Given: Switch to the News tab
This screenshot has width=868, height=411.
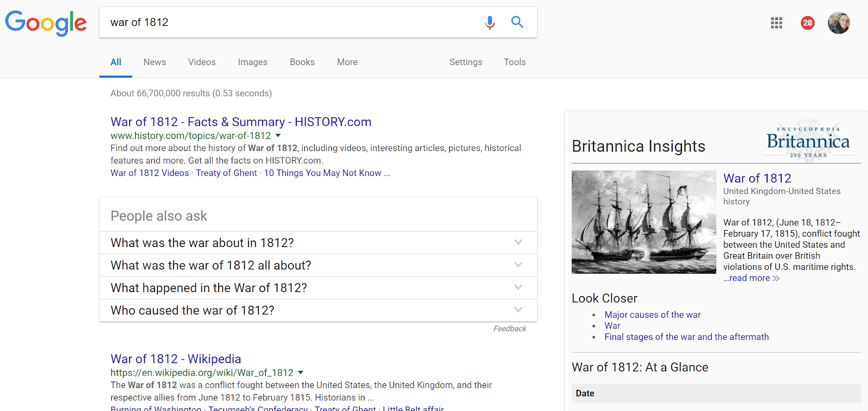Looking at the screenshot, I should tap(155, 62).
